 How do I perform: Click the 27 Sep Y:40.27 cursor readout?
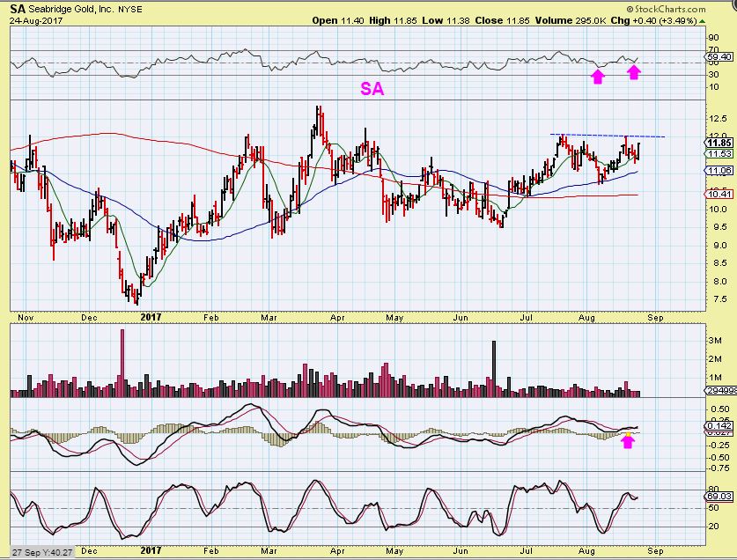click(42, 552)
